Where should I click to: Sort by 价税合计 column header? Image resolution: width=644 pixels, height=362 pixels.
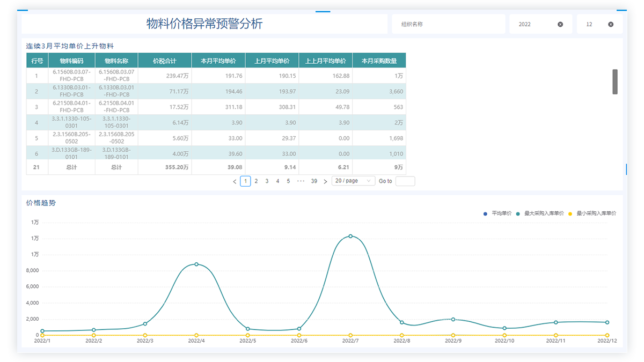click(x=164, y=61)
